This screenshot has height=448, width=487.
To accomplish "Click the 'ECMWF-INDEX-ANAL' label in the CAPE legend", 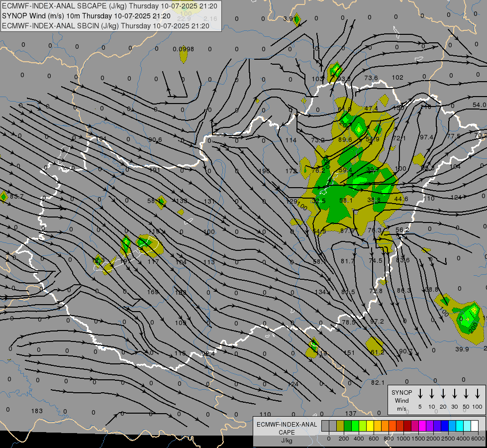I will (287, 425).
